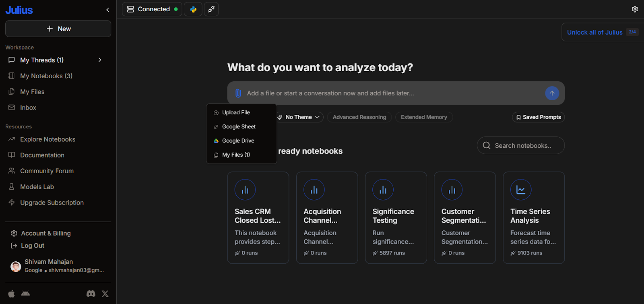Select Upload File from attachment menu

click(242, 113)
